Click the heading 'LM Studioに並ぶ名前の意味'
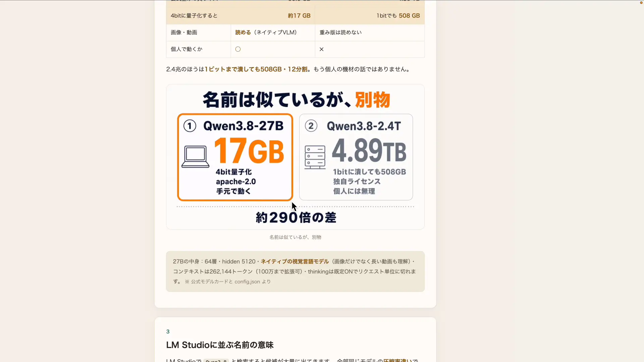 point(220,345)
